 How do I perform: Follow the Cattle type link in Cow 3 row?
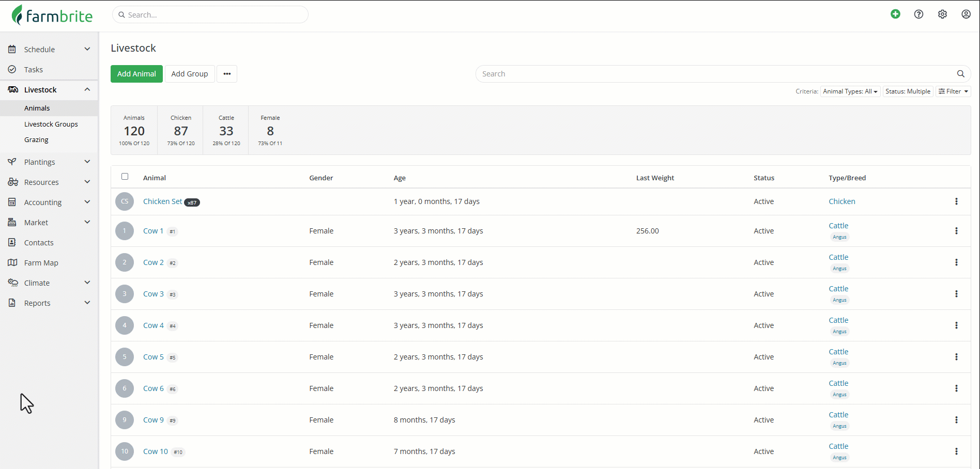tap(838, 289)
